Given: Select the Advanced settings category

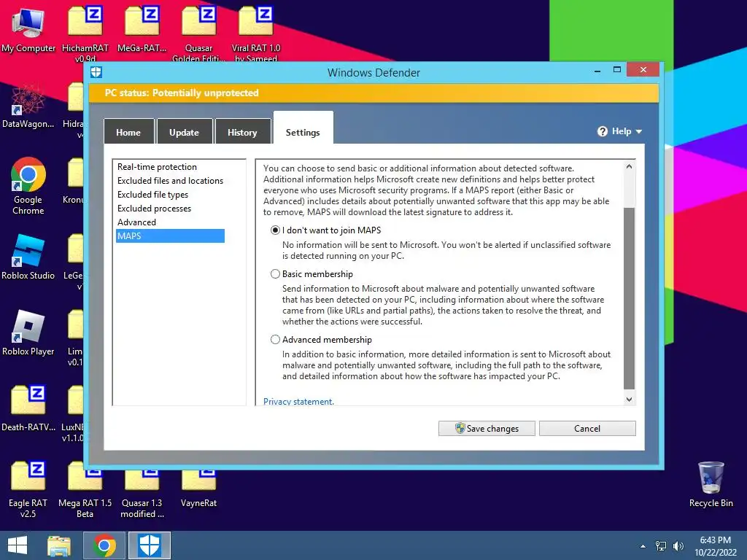Looking at the screenshot, I should coord(136,222).
